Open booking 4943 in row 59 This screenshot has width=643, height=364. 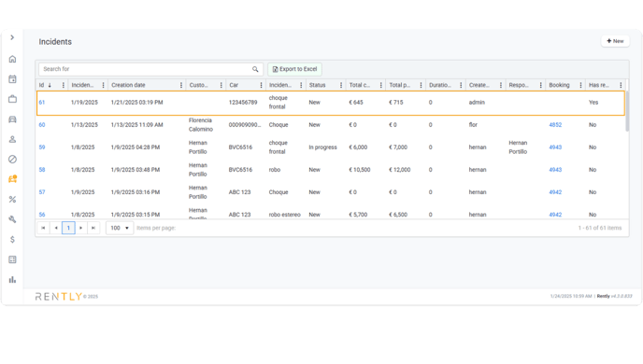pyautogui.click(x=555, y=147)
